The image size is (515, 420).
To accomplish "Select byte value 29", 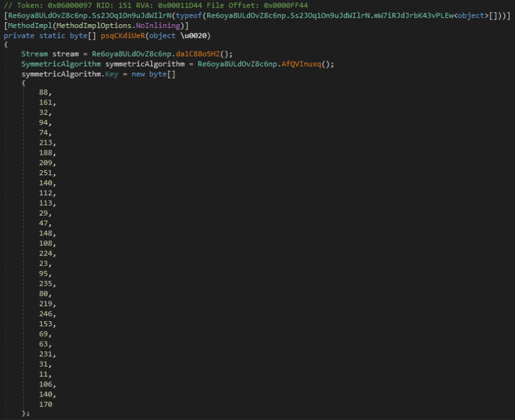I will click(44, 213).
